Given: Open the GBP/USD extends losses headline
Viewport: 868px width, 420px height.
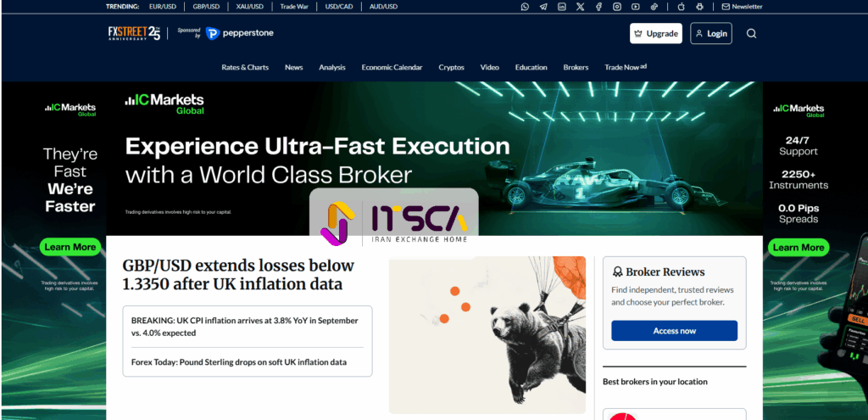Looking at the screenshot, I should click(x=238, y=275).
